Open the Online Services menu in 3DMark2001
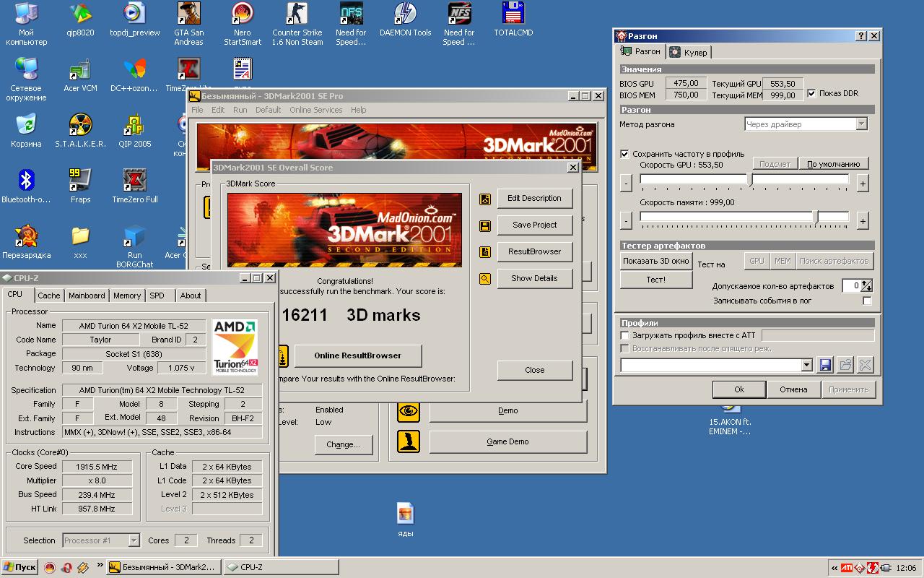 (316, 110)
